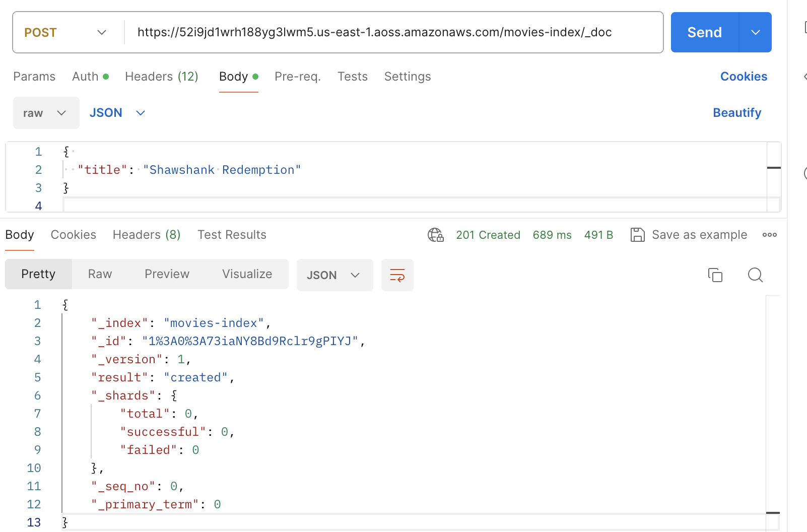The height and width of the screenshot is (532, 807).
Task: Click the Save as example icon
Action: tap(638, 234)
